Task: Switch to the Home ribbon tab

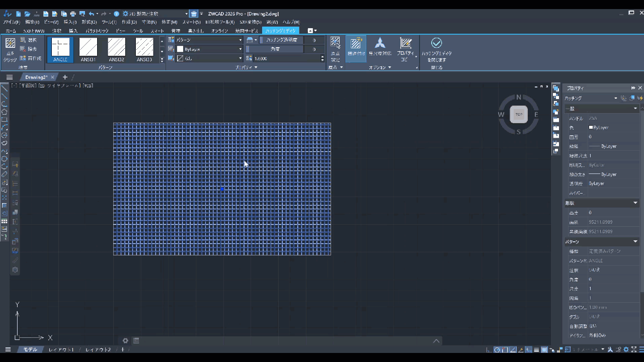Action: 11,31
